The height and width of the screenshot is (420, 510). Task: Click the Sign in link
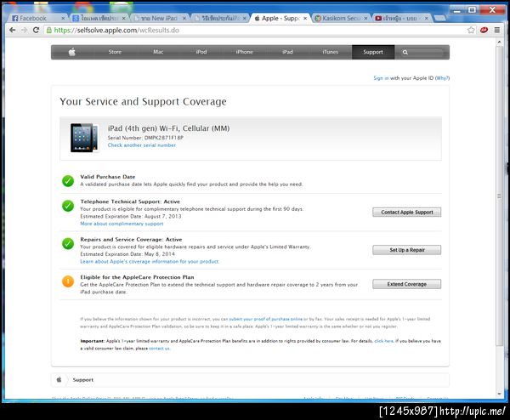(381, 78)
